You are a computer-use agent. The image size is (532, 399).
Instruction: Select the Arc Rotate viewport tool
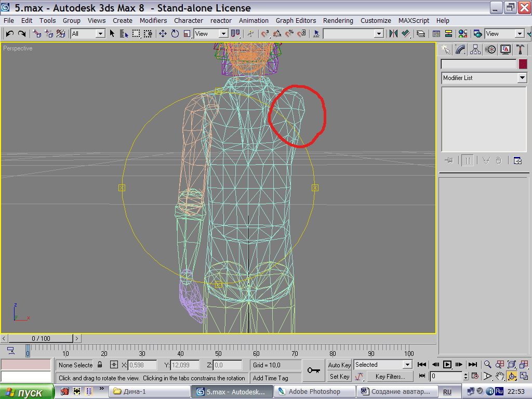[512, 376]
